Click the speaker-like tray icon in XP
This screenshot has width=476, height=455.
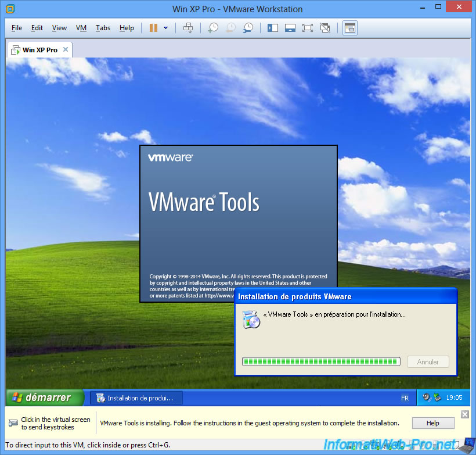click(x=427, y=397)
